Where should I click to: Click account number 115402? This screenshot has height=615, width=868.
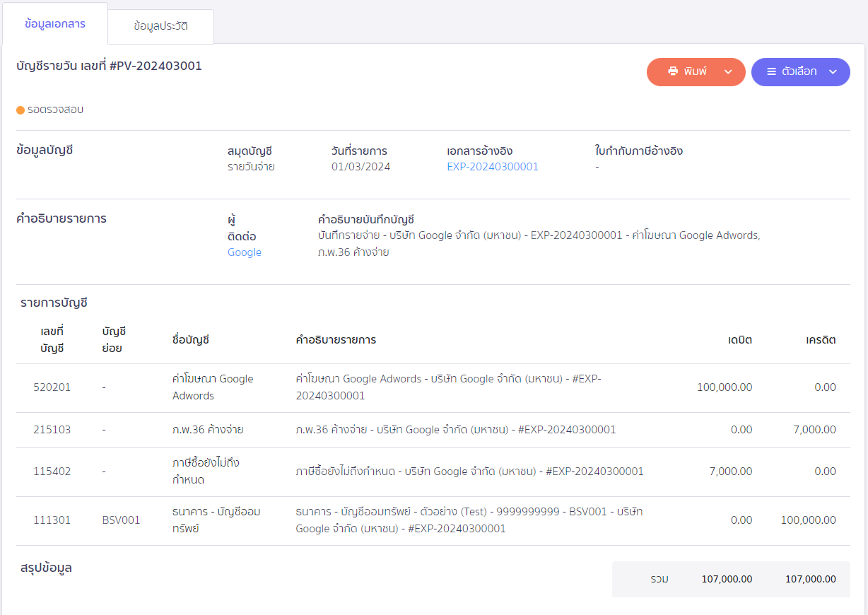click(52, 471)
